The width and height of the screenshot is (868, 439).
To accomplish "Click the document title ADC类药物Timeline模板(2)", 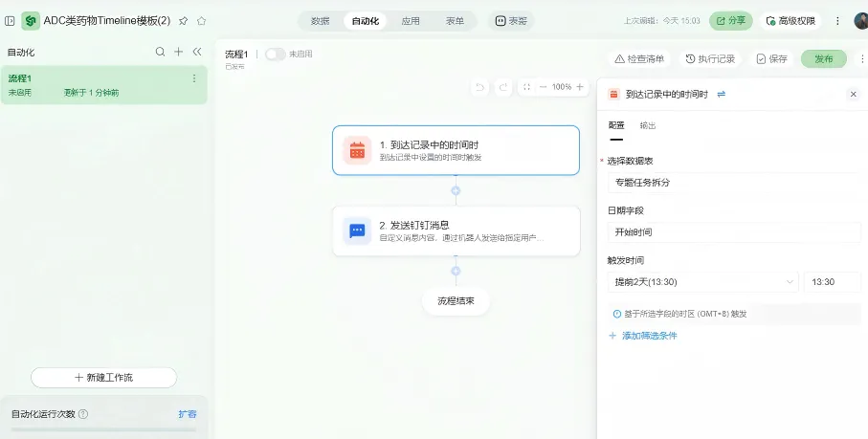I will [107, 21].
